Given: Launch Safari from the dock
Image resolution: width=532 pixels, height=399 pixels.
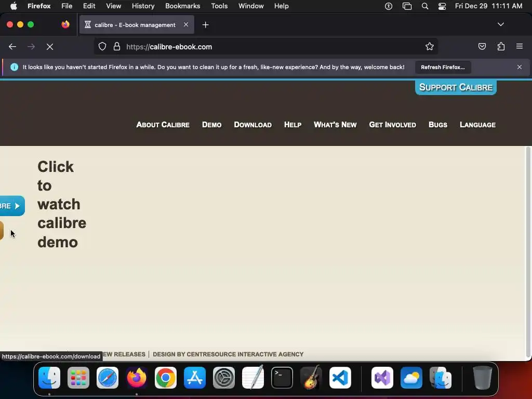Looking at the screenshot, I should pyautogui.click(x=108, y=378).
